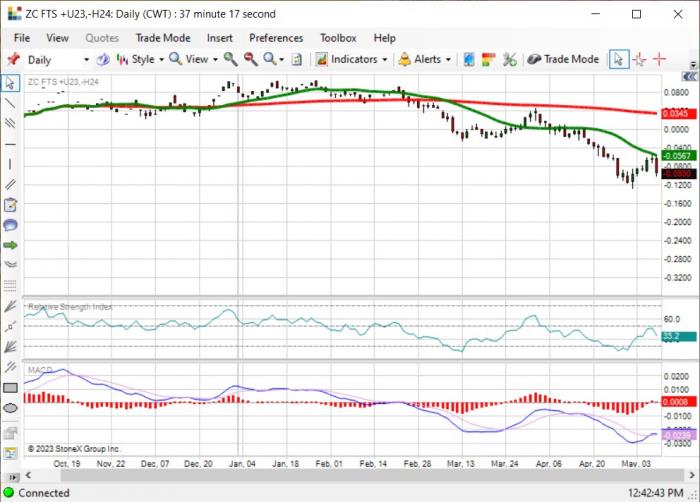Viewport: 700px width, 502px height.
Task: Click the zoom in magnifier icon
Action: pyautogui.click(x=230, y=59)
